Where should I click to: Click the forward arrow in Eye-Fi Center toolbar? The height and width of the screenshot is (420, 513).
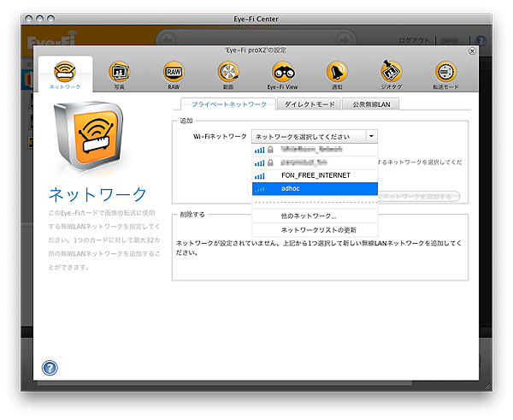(345, 40)
